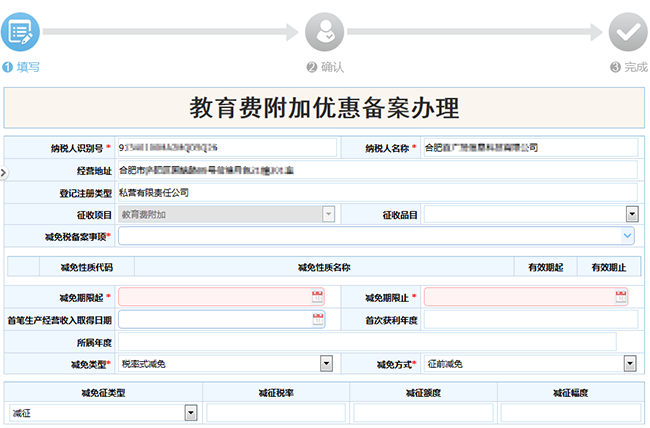Click the 纳税人识别号 input field
Image resolution: width=650 pixels, height=428 pixels.
(x=227, y=148)
